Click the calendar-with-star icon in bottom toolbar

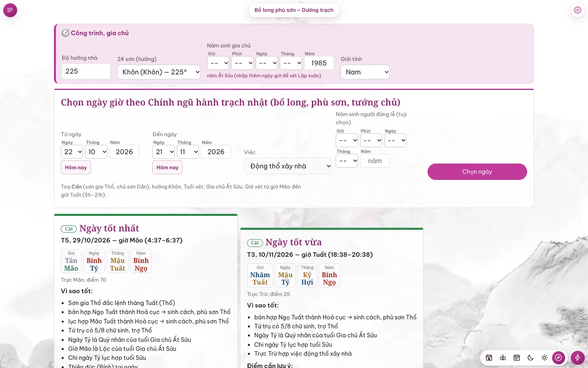pyautogui.click(x=489, y=358)
